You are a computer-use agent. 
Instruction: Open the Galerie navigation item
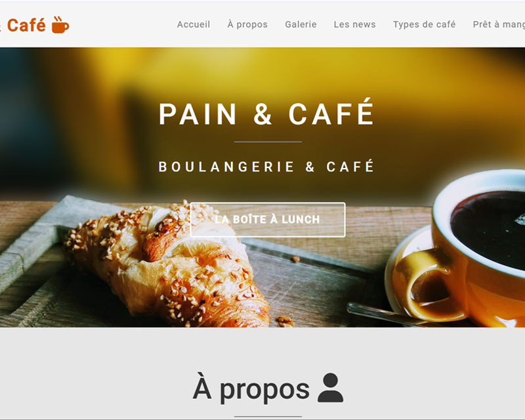(x=301, y=24)
